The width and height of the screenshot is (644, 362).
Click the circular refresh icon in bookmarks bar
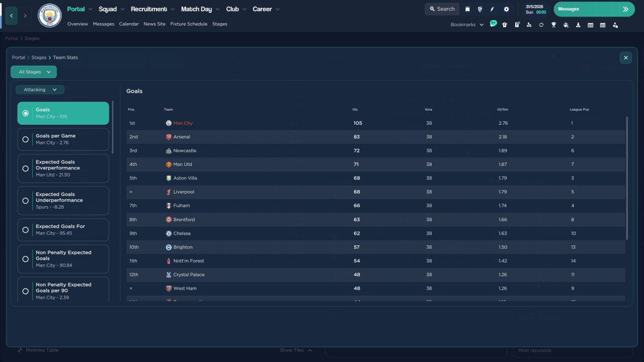[541, 25]
